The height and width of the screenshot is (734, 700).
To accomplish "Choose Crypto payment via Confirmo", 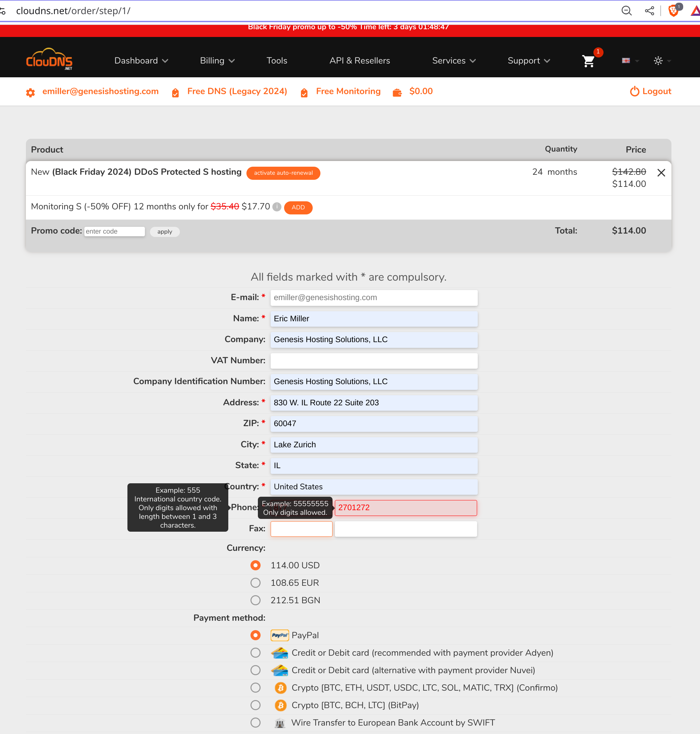I will 255,687.
